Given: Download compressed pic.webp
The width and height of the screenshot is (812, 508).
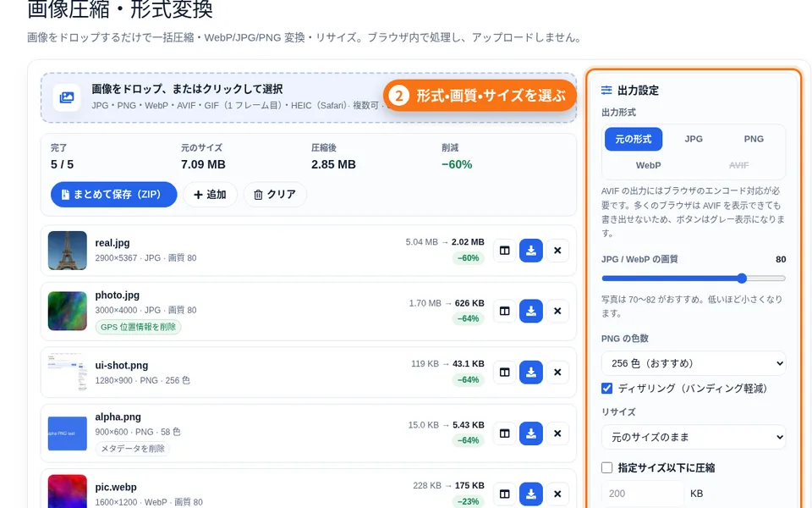Looking at the screenshot, I should [x=531, y=494].
